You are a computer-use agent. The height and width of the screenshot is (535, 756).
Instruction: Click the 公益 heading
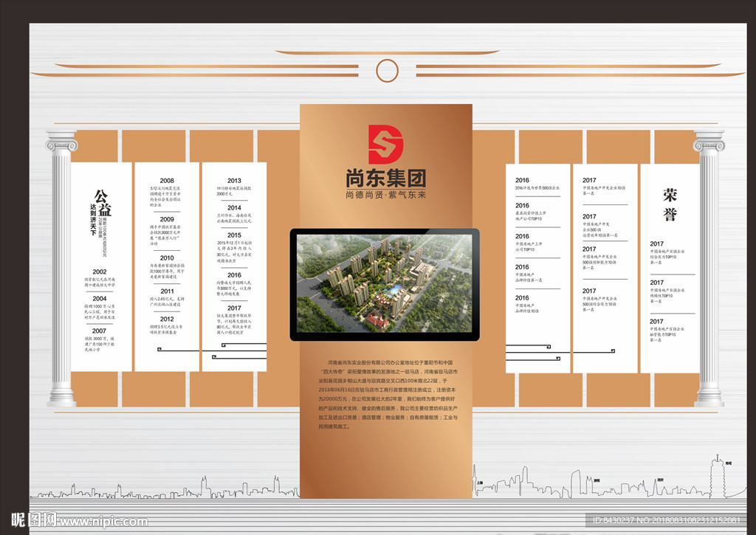[x=103, y=203]
